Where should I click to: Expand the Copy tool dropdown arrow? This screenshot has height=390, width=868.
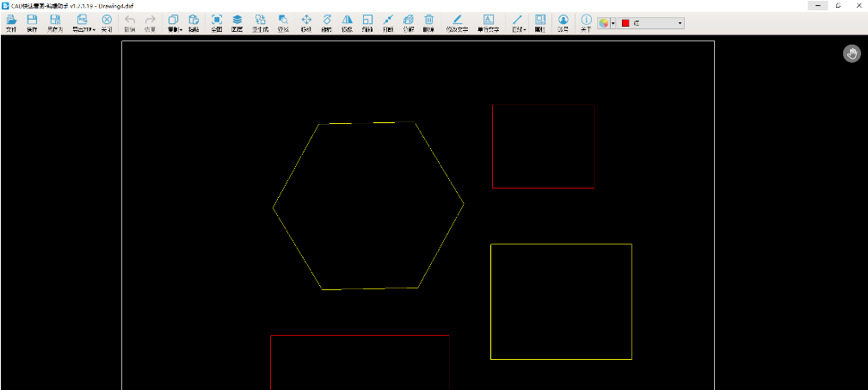pos(181,30)
